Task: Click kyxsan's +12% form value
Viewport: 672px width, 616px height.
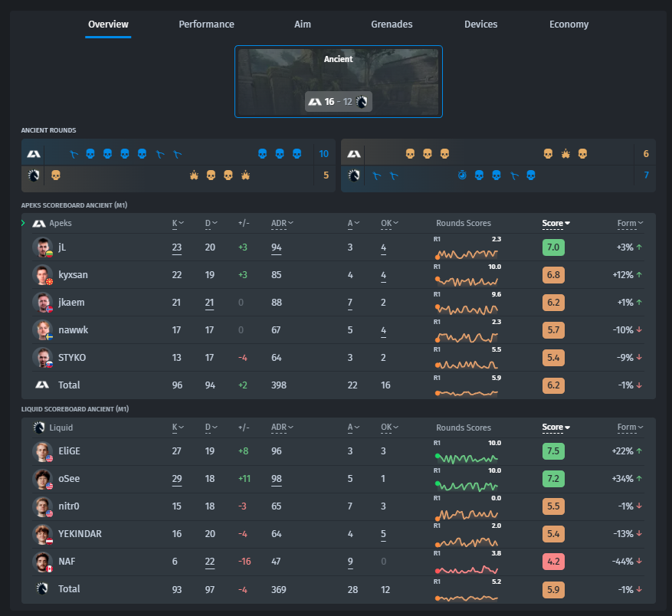Action: coord(623,275)
